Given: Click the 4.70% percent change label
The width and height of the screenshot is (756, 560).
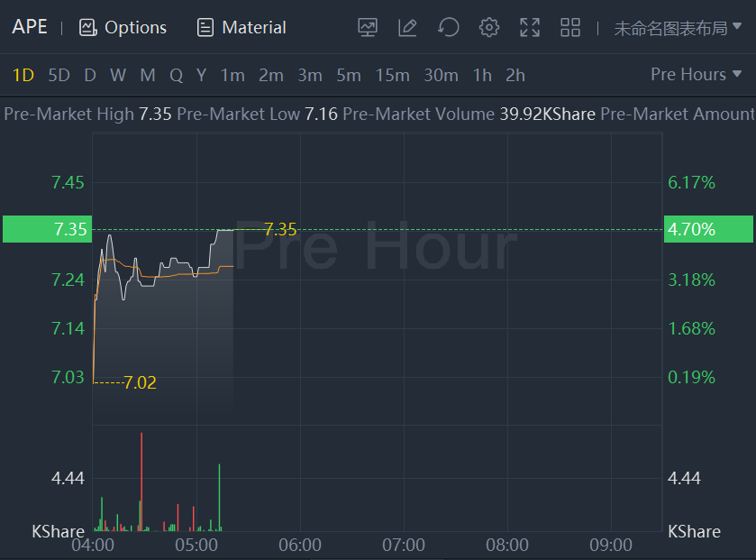Looking at the screenshot, I should pos(707,229).
